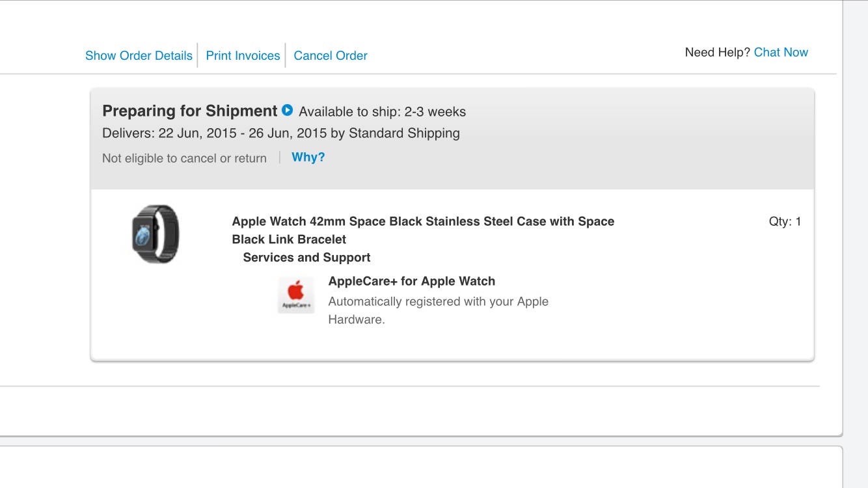Image resolution: width=868 pixels, height=488 pixels.
Task: Click the AppleCare+ logo icon
Action: point(296,295)
